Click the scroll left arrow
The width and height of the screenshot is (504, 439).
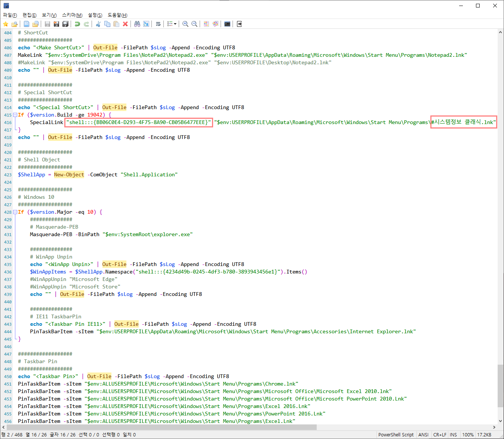click(x=3, y=427)
